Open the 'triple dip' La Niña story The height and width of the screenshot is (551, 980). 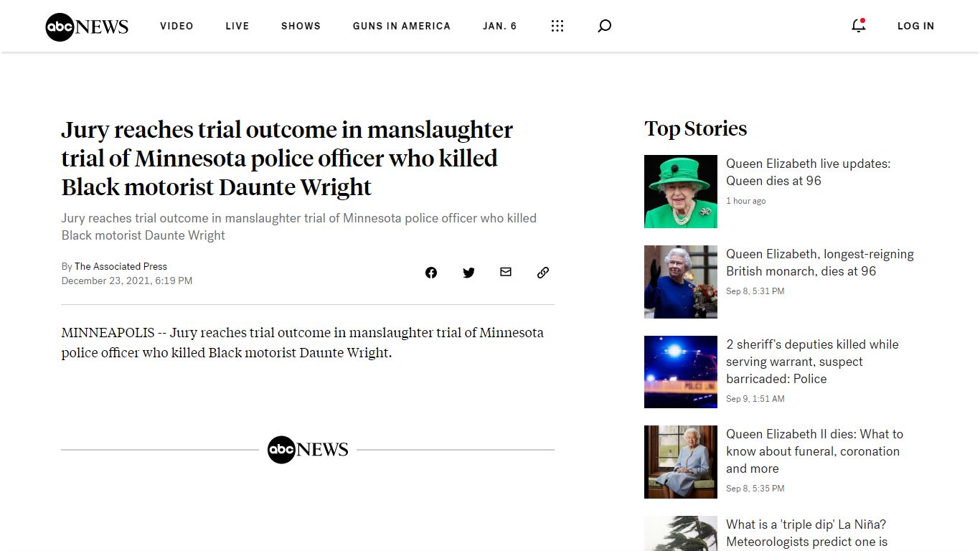807,533
